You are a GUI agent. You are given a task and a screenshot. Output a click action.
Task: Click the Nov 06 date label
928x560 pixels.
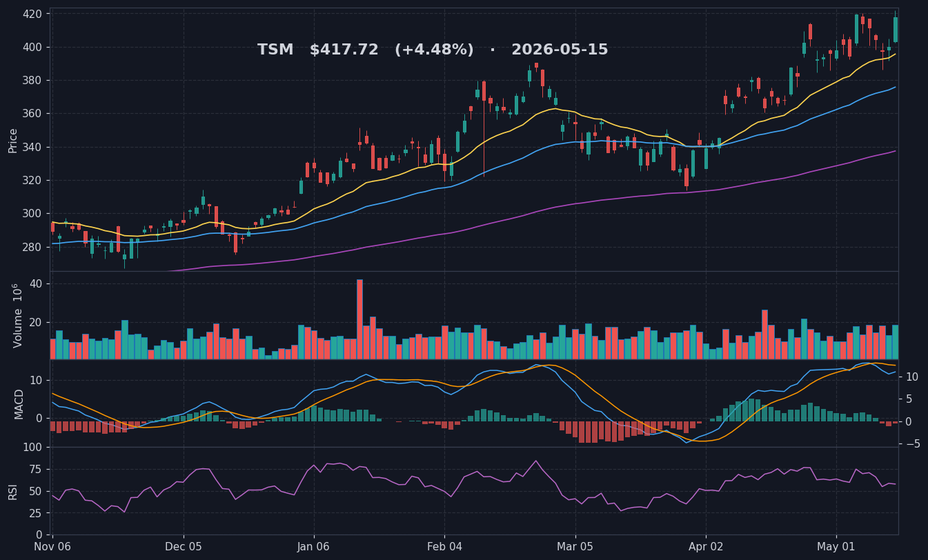tap(52, 546)
